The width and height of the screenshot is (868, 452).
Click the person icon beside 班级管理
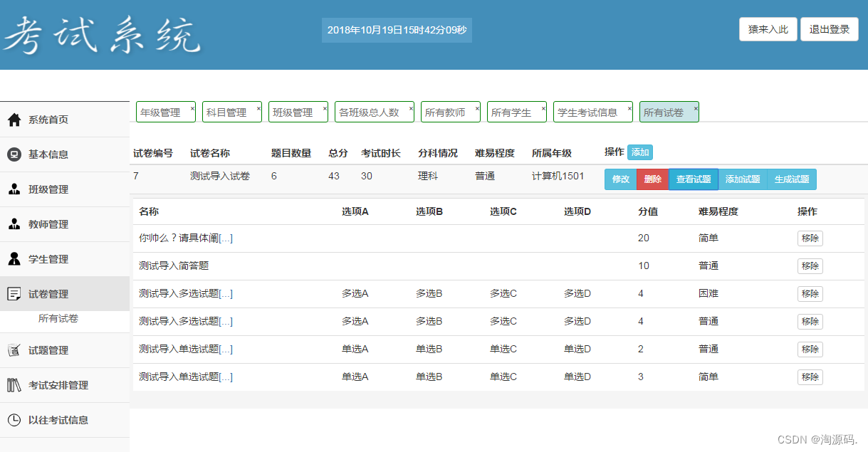click(x=14, y=189)
